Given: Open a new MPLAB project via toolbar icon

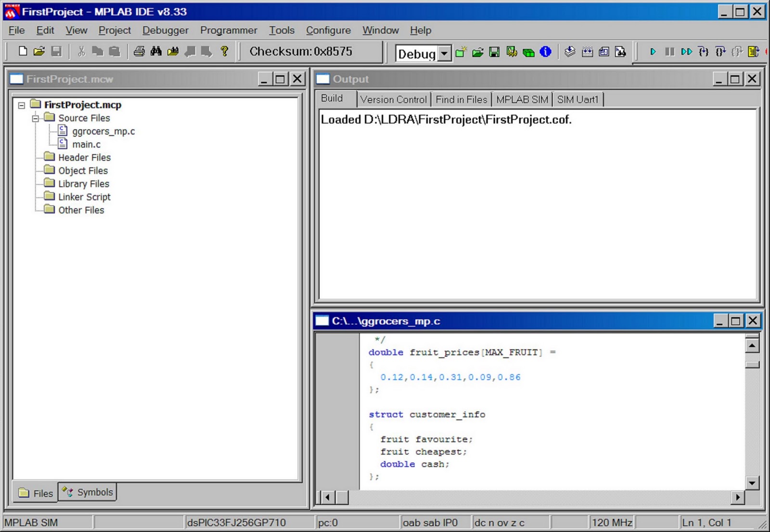Looking at the screenshot, I should (x=461, y=52).
